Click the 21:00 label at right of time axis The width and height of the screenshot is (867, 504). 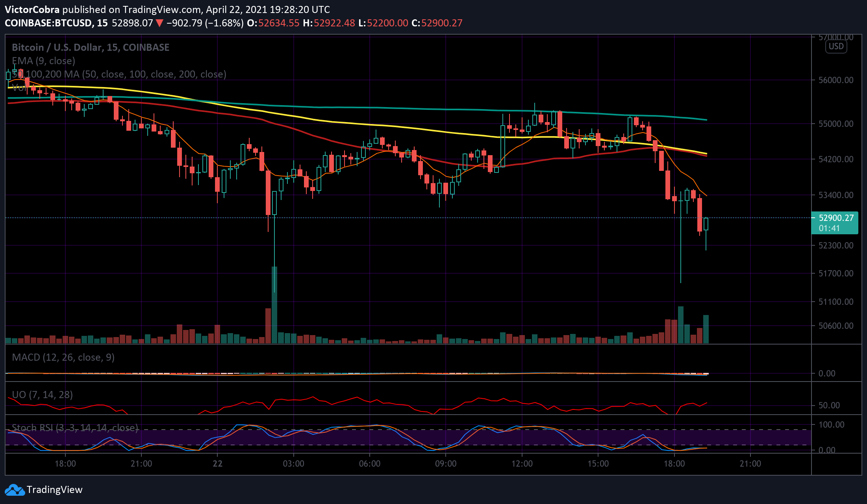(750, 463)
